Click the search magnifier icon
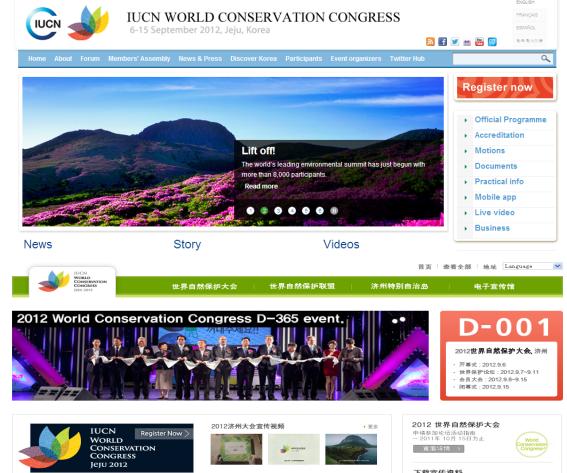The width and height of the screenshot is (567, 473). tap(546, 59)
